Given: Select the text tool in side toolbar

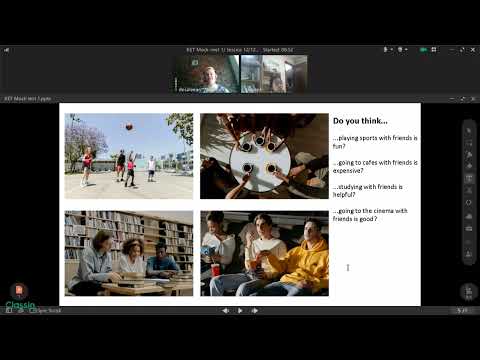Looking at the screenshot, I should [469, 178].
